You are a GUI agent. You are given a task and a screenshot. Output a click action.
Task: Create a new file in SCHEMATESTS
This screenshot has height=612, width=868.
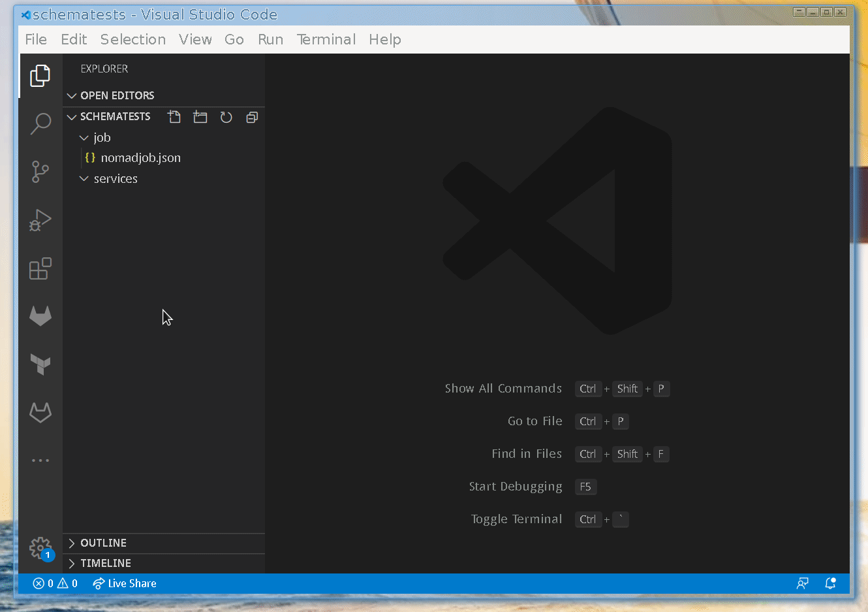[174, 117]
